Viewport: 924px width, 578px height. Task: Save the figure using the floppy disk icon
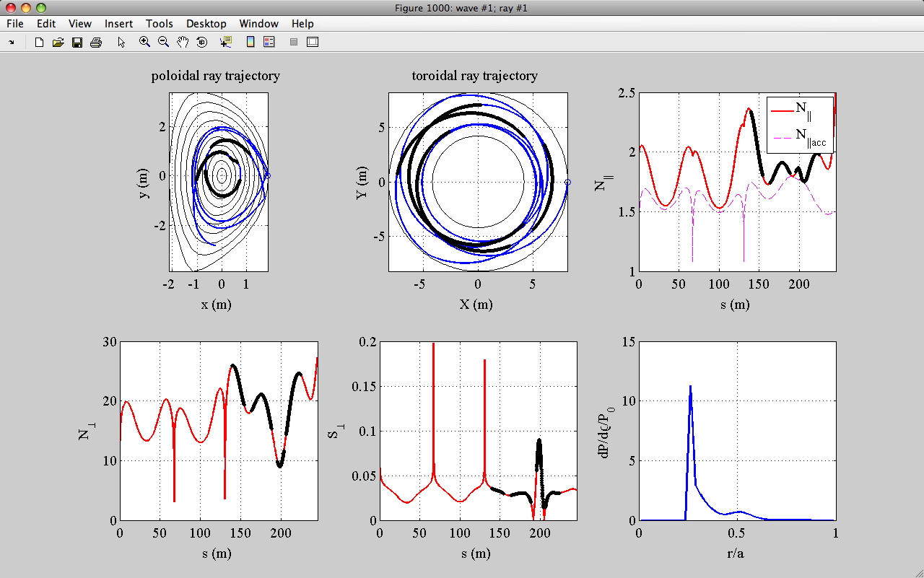click(x=77, y=43)
